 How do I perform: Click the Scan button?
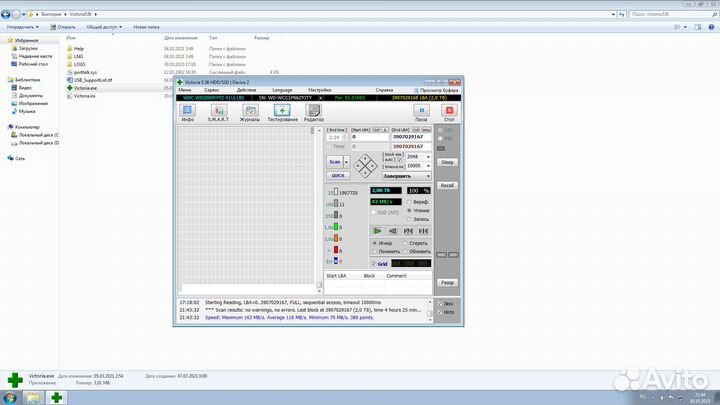click(x=335, y=162)
